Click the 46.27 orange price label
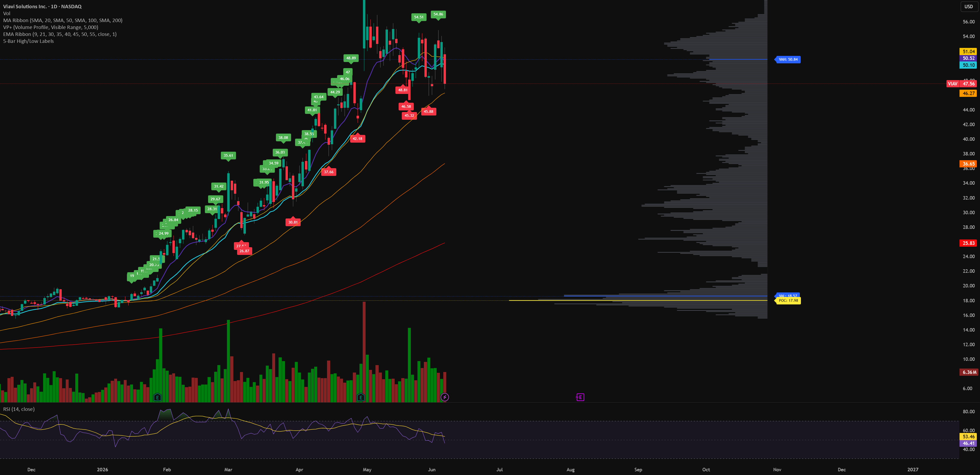980x475 pixels. click(968, 93)
